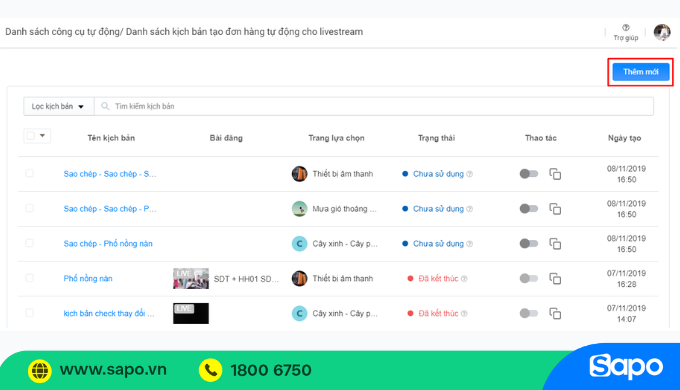The width and height of the screenshot is (680, 390).
Task: Copy script kịch bản check thay đổi icon
Action: (555, 313)
